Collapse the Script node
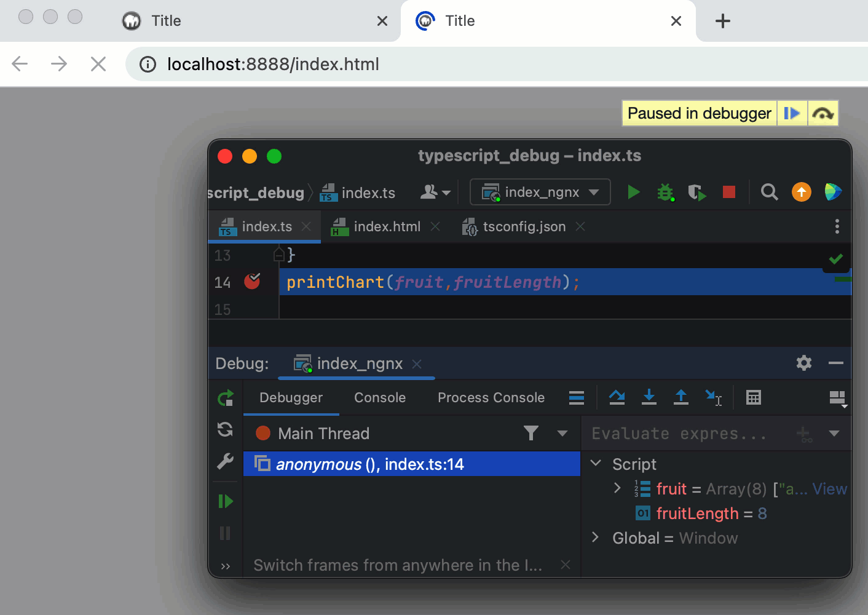The height and width of the screenshot is (615, 868). (x=594, y=464)
